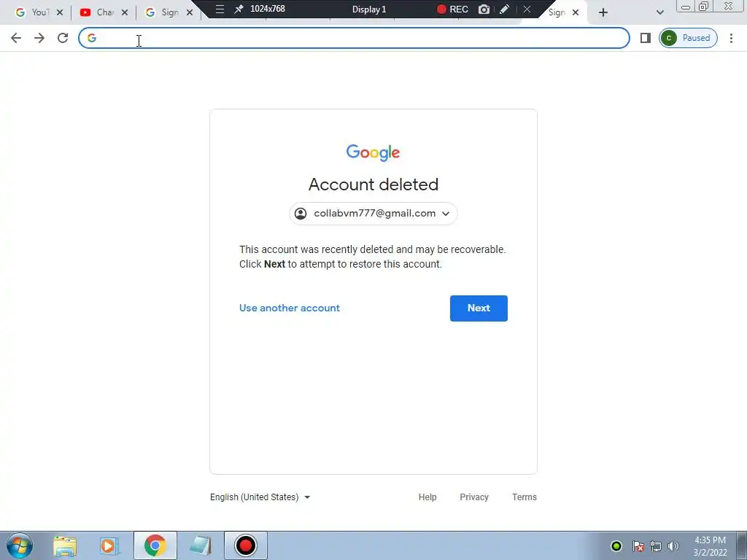This screenshot has width=747, height=560.
Task: Reload the current page
Action: [x=63, y=38]
